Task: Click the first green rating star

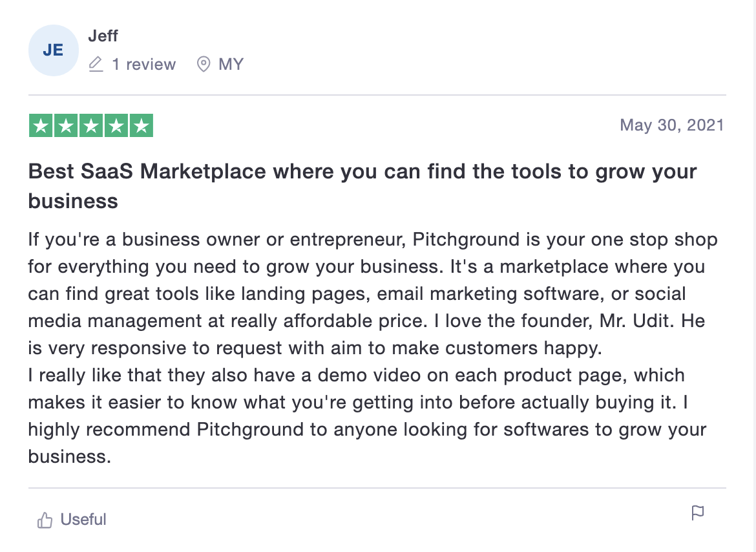Action: (x=41, y=125)
